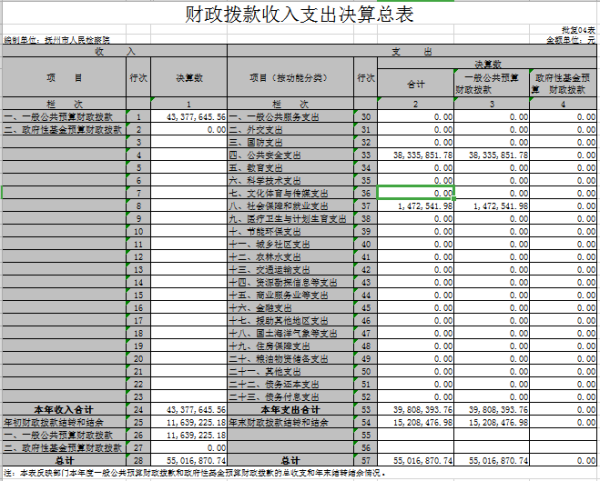Click 11,639,225.18 in row 25

point(189,422)
